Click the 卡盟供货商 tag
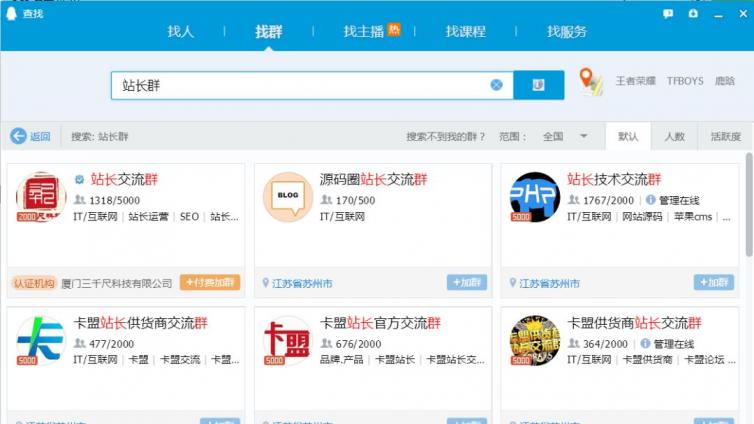This screenshot has width=754, height=424. (x=647, y=360)
